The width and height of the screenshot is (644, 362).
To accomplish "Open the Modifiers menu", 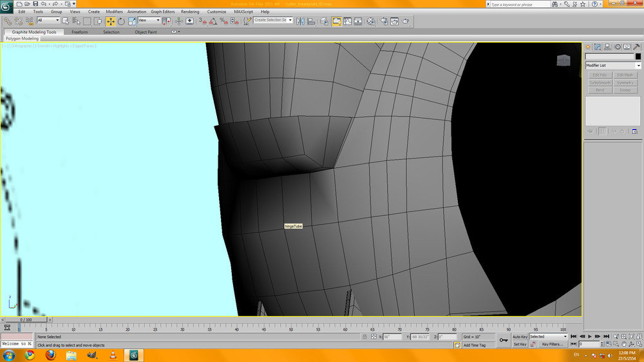I will 114,12.
